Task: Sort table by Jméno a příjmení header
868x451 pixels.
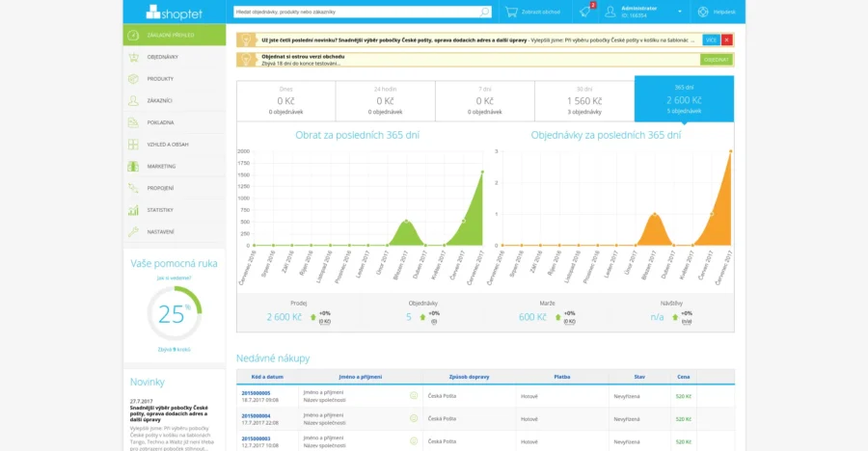Action: (x=361, y=377)
